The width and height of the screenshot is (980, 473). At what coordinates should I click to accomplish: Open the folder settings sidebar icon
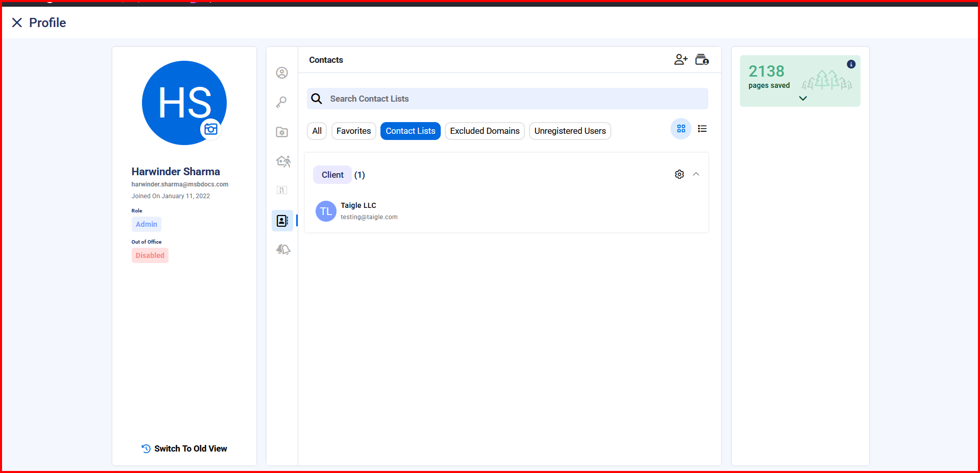(282, 132)
